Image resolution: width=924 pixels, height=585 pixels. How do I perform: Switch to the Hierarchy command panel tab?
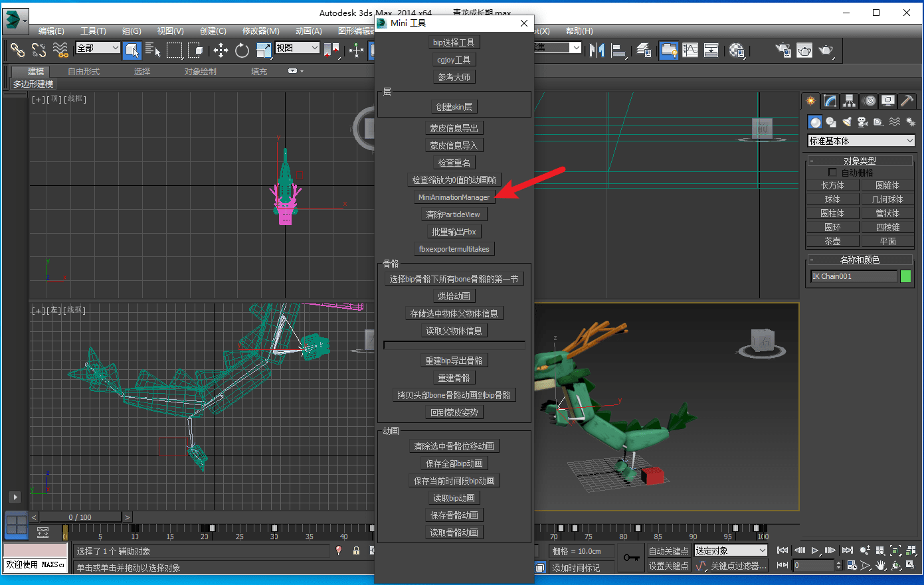coord(849,101)
